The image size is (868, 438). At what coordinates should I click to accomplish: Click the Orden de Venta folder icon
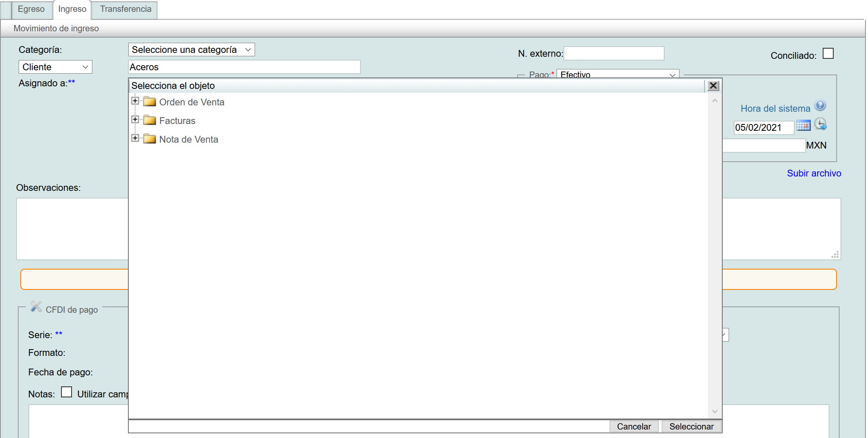(x=150, y=102)
